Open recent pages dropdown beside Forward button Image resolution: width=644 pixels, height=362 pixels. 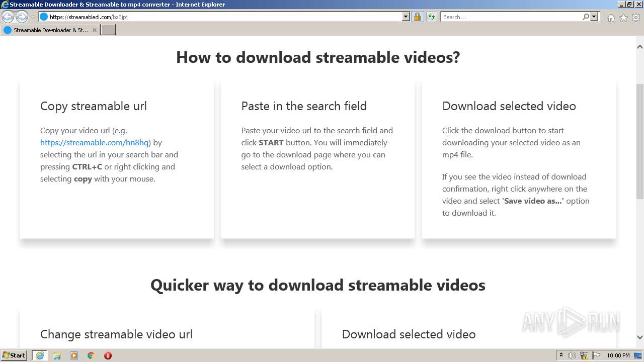tap(33, 17)
